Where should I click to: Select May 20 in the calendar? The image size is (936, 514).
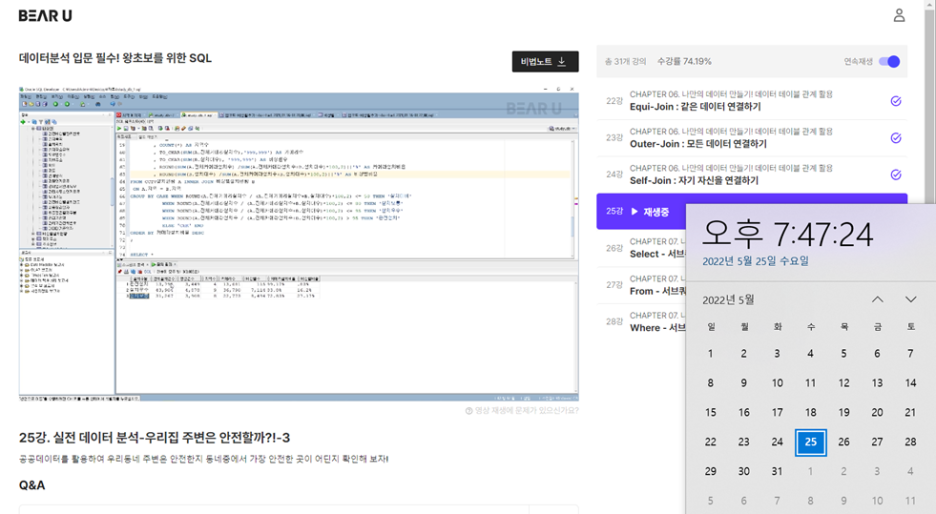pos(878,413)
